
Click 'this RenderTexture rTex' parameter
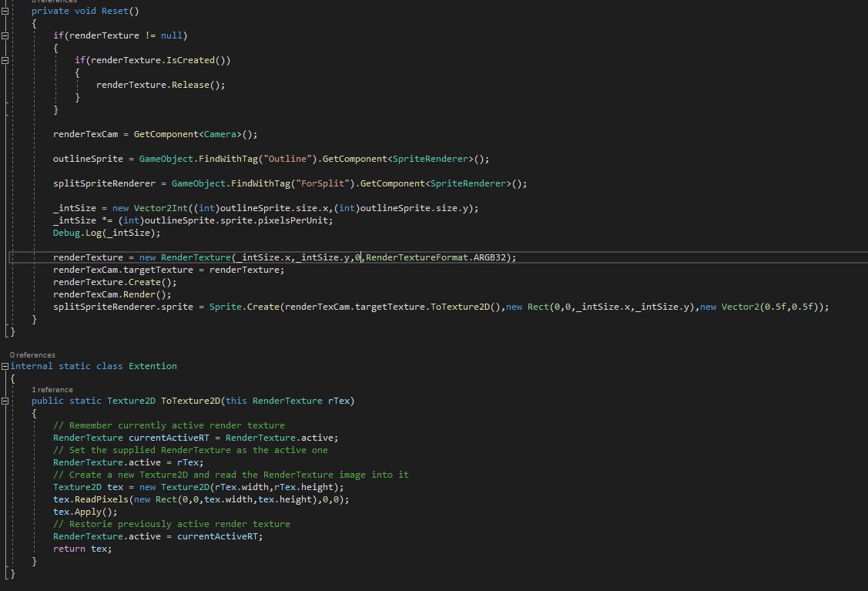287,401
